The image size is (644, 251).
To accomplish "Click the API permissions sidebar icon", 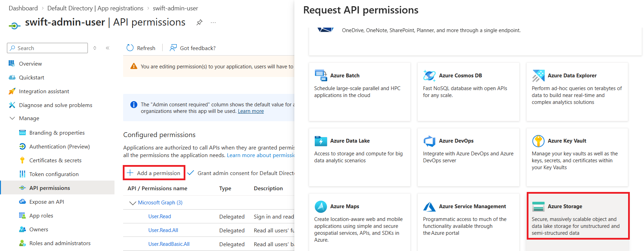I will [x=22, y=188].
